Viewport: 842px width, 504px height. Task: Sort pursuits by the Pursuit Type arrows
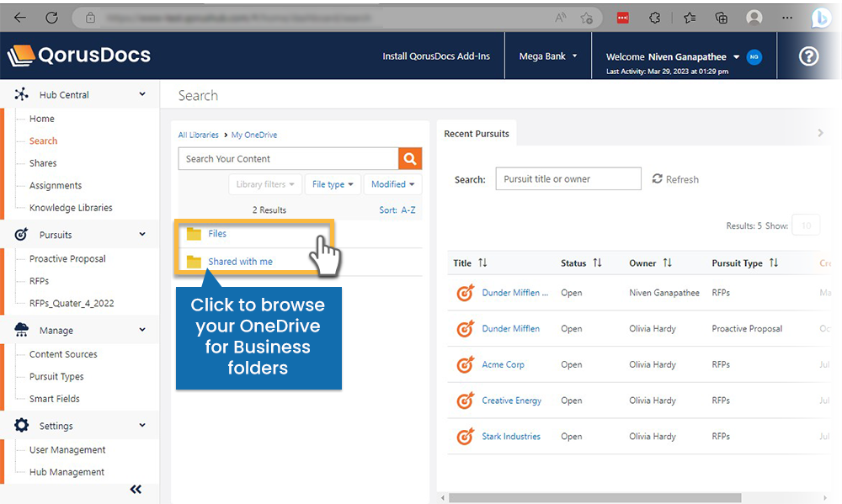coord(773,263)
